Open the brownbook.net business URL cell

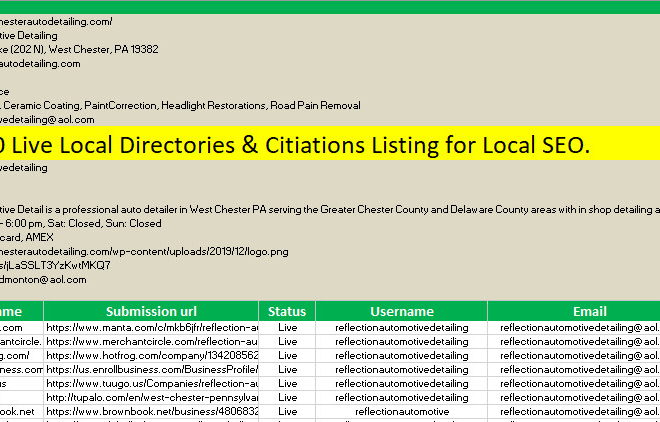(151, 411)
